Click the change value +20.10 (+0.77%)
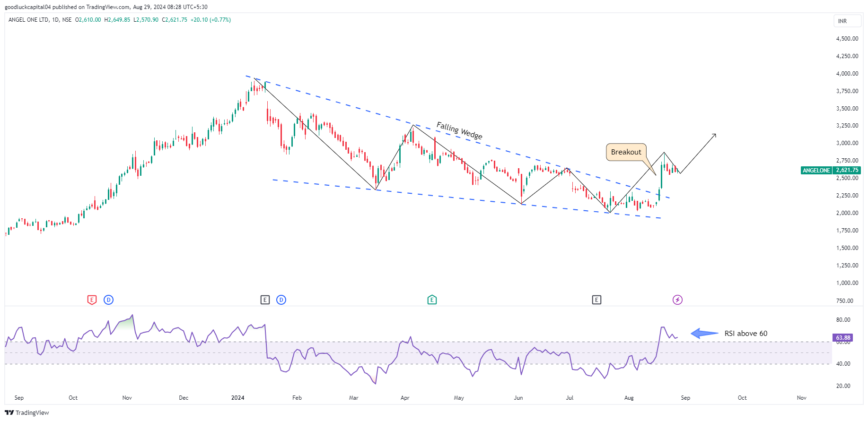Screen dimensions: 868x421 pyautogui.click(x=210, y=20)
